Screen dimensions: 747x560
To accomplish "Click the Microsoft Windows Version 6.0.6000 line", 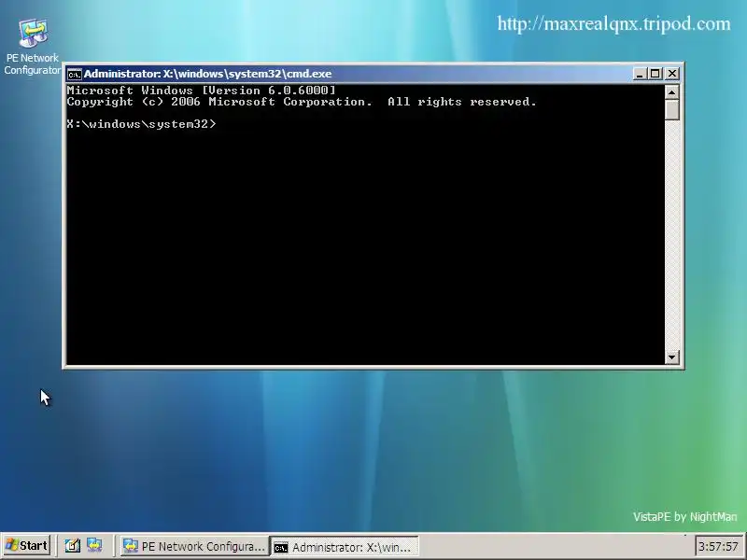I will coord(202,91).
